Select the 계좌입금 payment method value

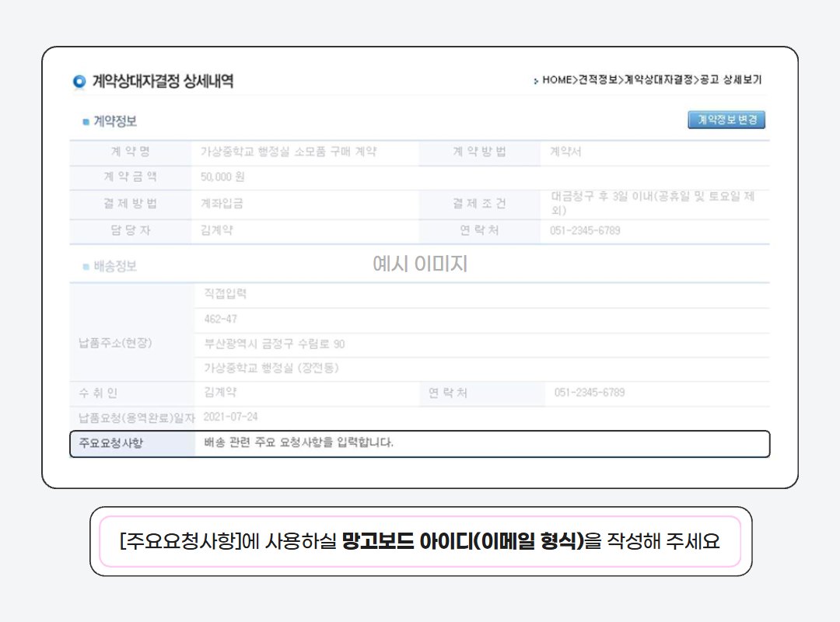click(x=222, y=204)
